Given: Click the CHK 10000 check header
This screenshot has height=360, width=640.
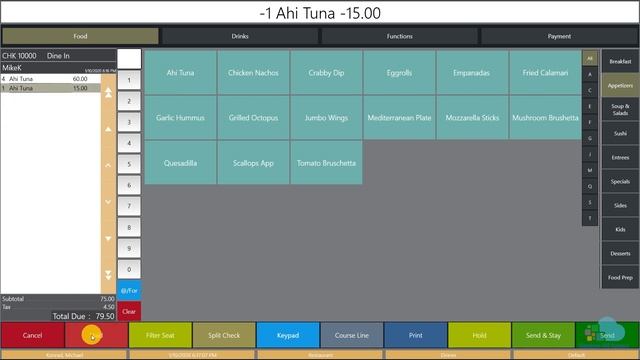Looking at the screenshot, I should pos(58,56).
